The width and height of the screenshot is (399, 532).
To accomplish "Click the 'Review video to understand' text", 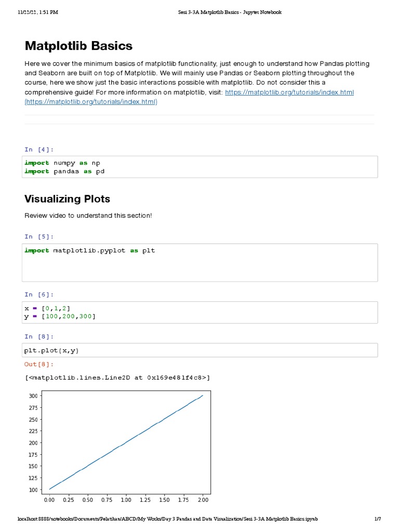I will point(88,216).
